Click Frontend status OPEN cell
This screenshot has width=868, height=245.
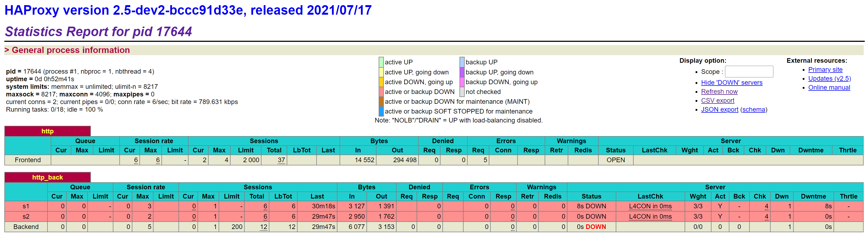pos(616,160)
